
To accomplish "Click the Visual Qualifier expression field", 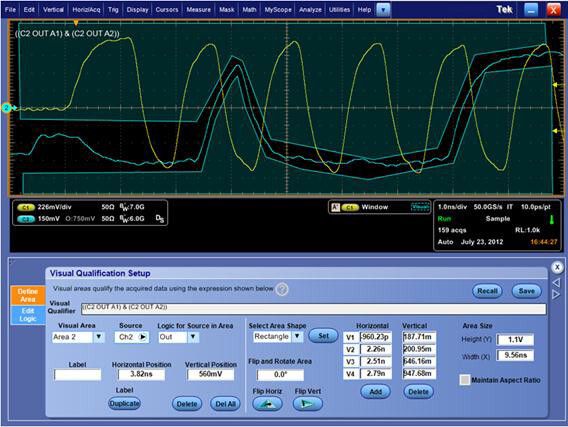I will [314, 308].
